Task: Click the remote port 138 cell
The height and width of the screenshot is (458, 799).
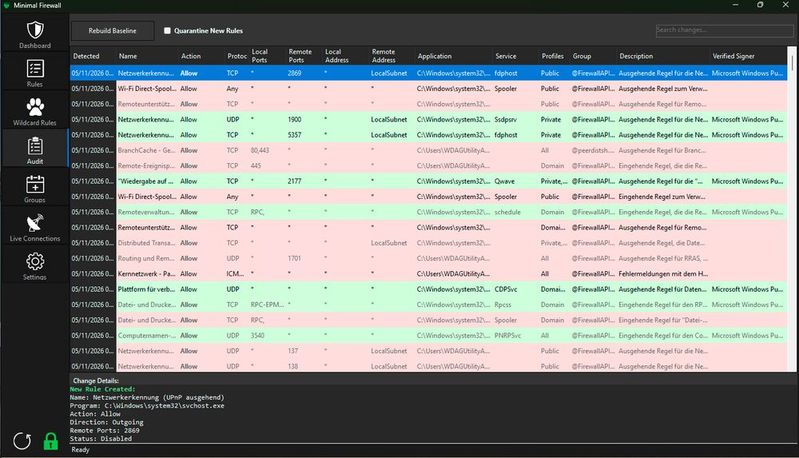Action: coord(292,366)
